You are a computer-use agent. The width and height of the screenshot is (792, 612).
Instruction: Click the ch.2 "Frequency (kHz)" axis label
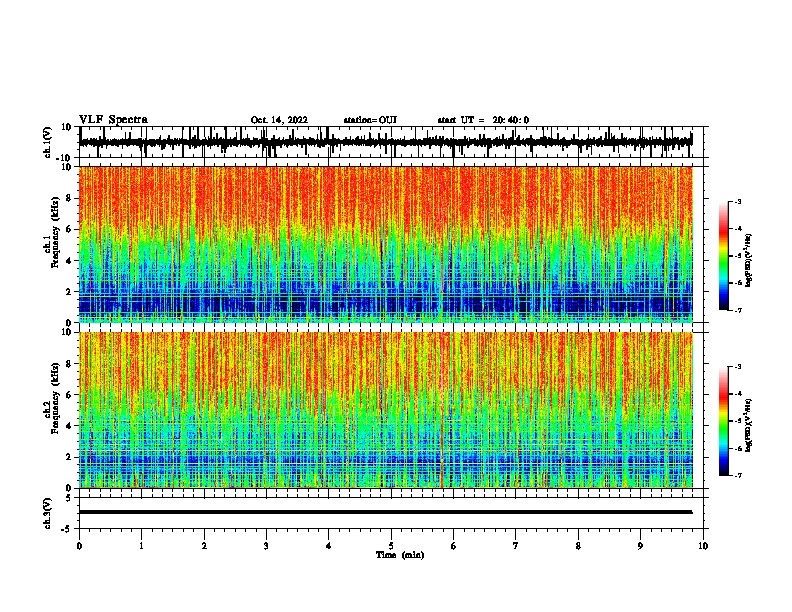pyautogui.click(x=55, y=398)
